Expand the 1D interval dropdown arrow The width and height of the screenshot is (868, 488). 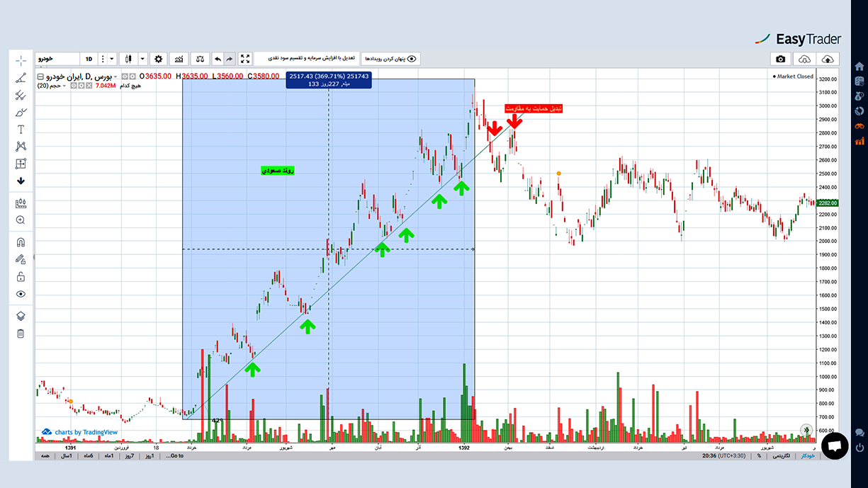[112, 59]
